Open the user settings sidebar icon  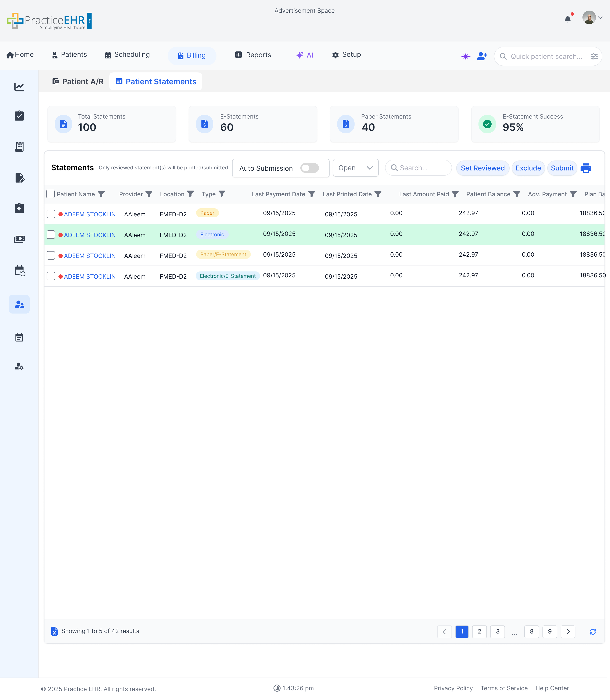click(x=19, y=367)
